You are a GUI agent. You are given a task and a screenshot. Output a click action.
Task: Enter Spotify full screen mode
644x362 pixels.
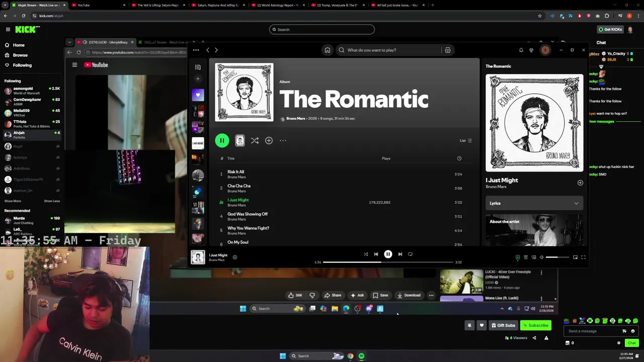click(x=583, y=257)
